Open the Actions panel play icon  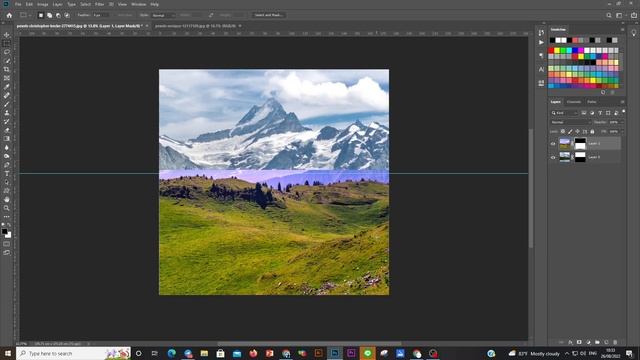pos(541,42)
